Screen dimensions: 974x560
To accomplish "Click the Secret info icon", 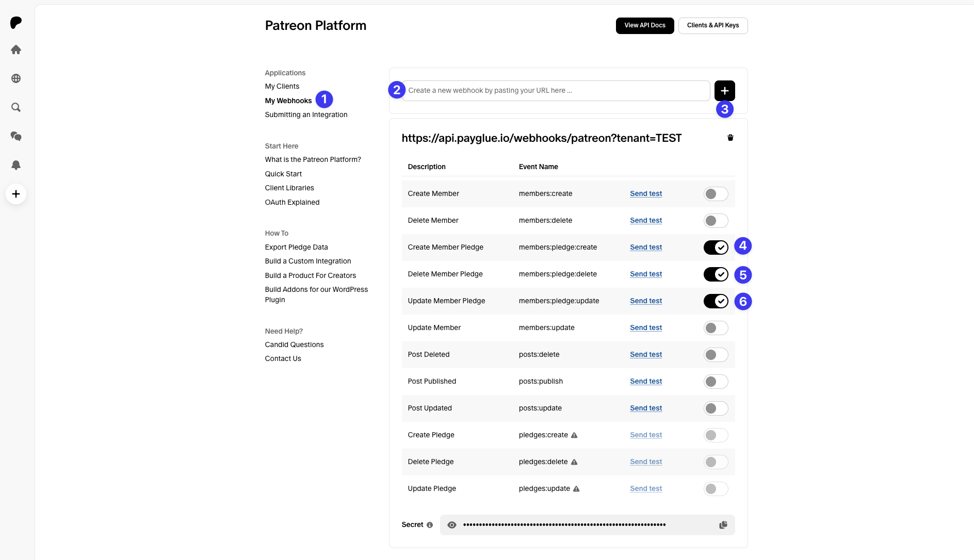I will 430,525.
